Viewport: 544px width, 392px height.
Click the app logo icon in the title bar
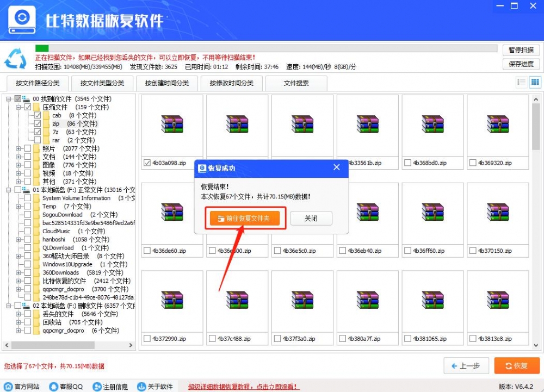[22, 20]
